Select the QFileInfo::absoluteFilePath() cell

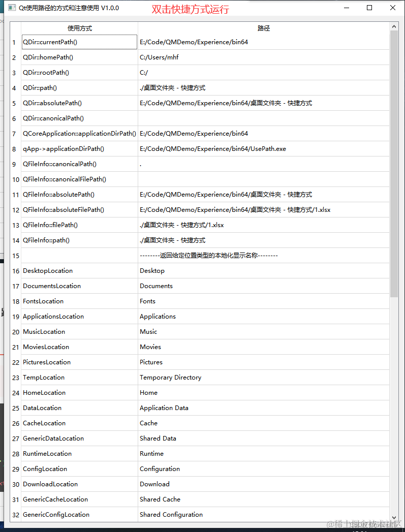pos(79,210)
